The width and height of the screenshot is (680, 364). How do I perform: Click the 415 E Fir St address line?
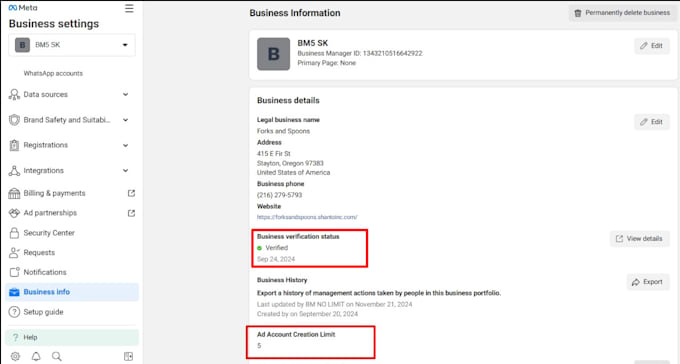(274, 154)
